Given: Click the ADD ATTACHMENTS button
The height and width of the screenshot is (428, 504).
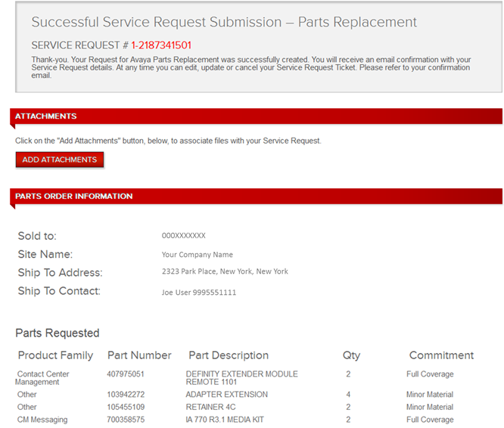Looking at the screenshot, I should pos(60,160).
